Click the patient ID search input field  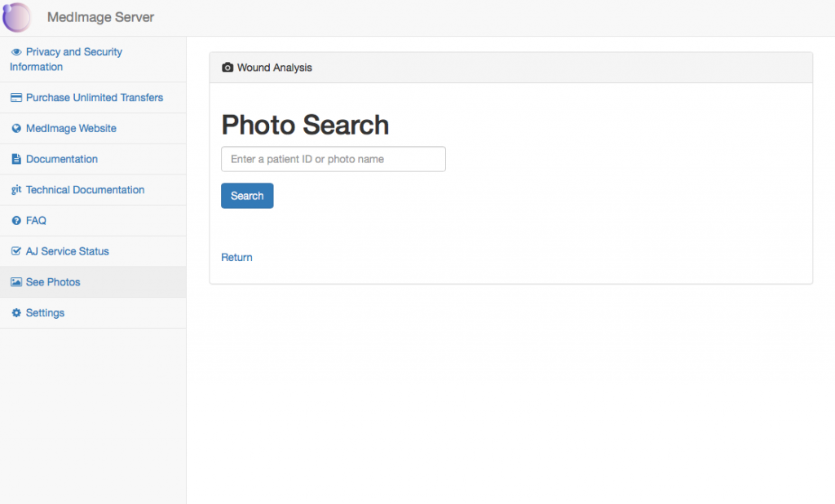point(333,159)
